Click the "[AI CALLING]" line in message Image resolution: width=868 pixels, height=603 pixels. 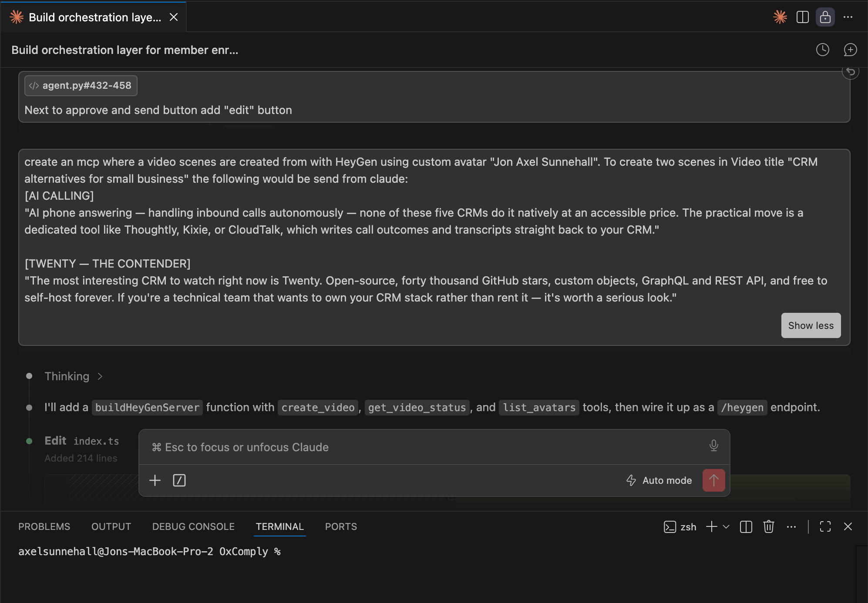point(59,196)
